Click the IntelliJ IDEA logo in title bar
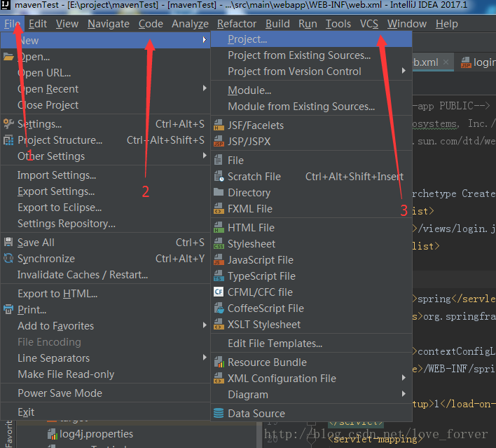The height and width of the screenshot is (448, 496). point(6,5)
